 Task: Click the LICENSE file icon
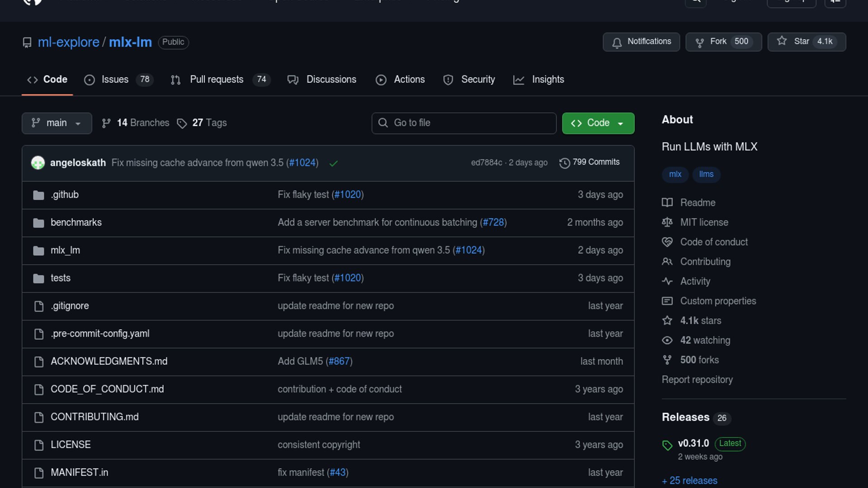tap(39, 445)
